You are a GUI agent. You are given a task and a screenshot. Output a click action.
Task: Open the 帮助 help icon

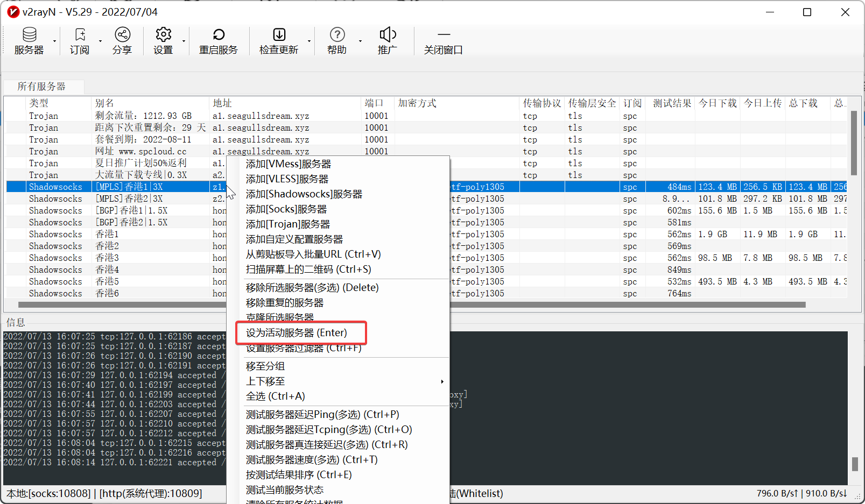[337, 41]
